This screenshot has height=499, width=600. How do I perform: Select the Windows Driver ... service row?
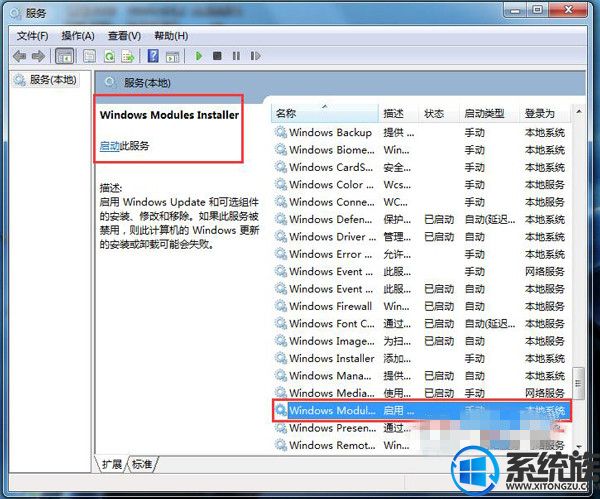(421, 237)
